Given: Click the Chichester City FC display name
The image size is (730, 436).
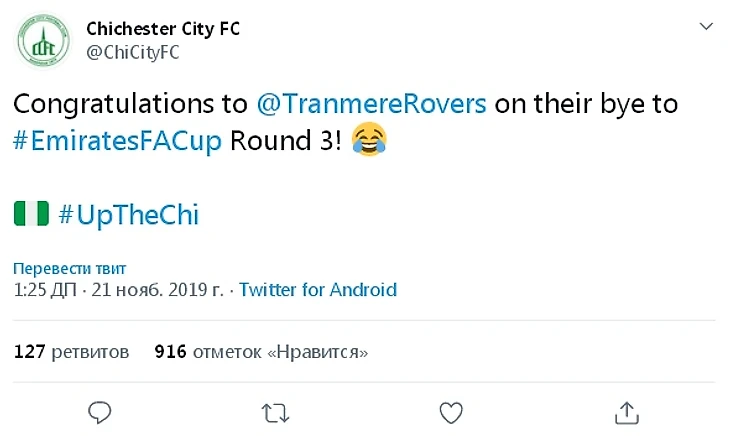Looking at the screenshot, I should coord(163,28).
